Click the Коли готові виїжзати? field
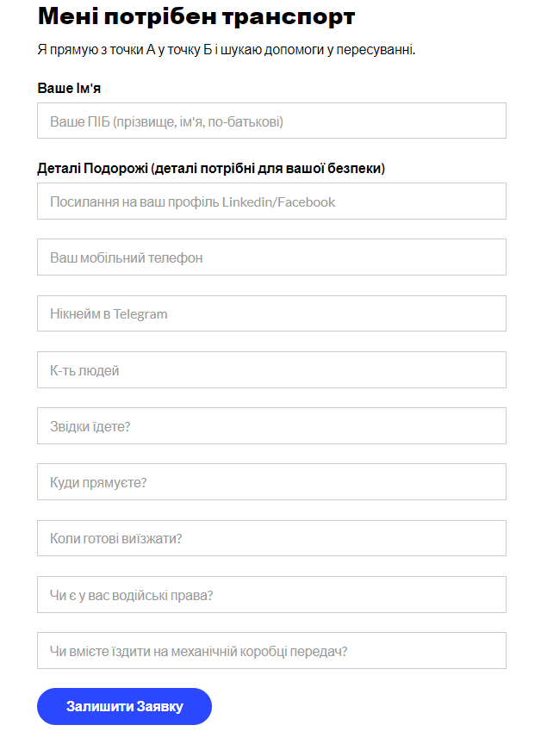The height and width of the screenshot is (756, 541). 271,538
